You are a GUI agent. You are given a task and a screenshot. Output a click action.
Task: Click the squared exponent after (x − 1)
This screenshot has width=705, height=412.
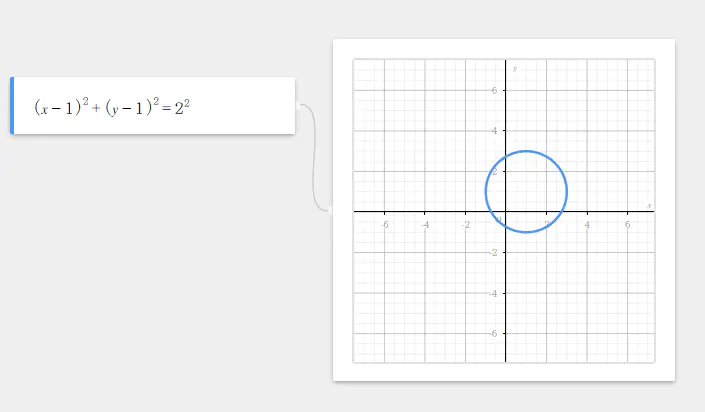point(85,99)
